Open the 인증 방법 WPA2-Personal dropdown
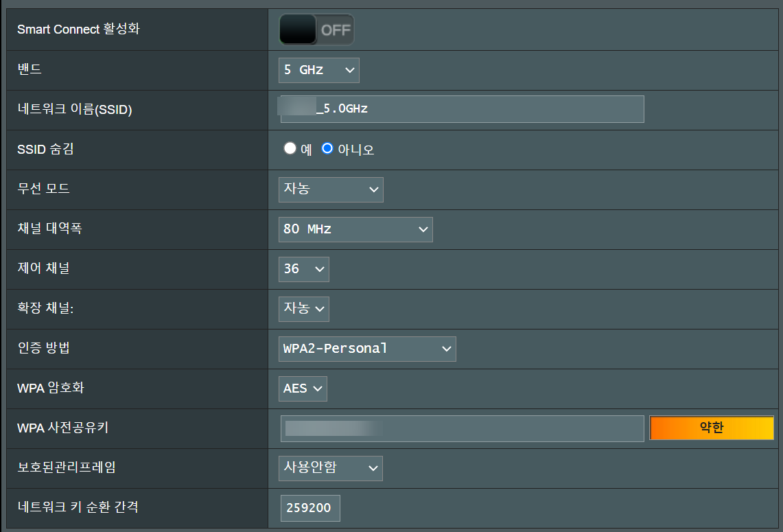Viewport: 783px width, 532px height. 367,349
